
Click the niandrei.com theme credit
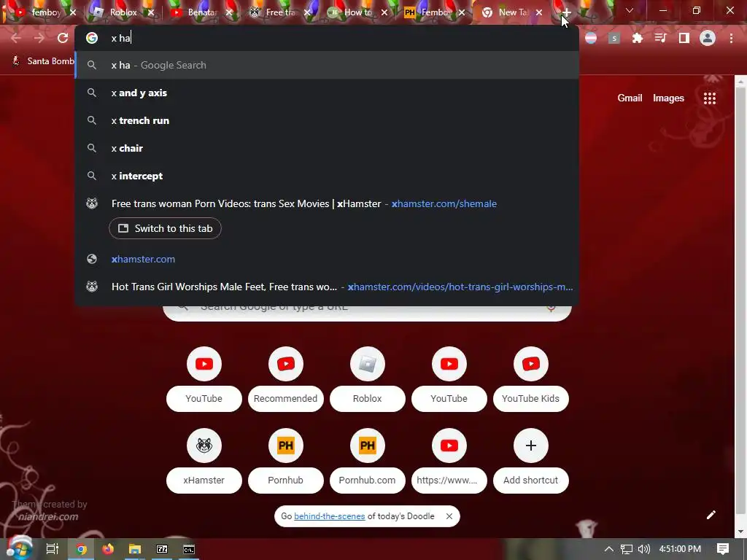(48, 517)
